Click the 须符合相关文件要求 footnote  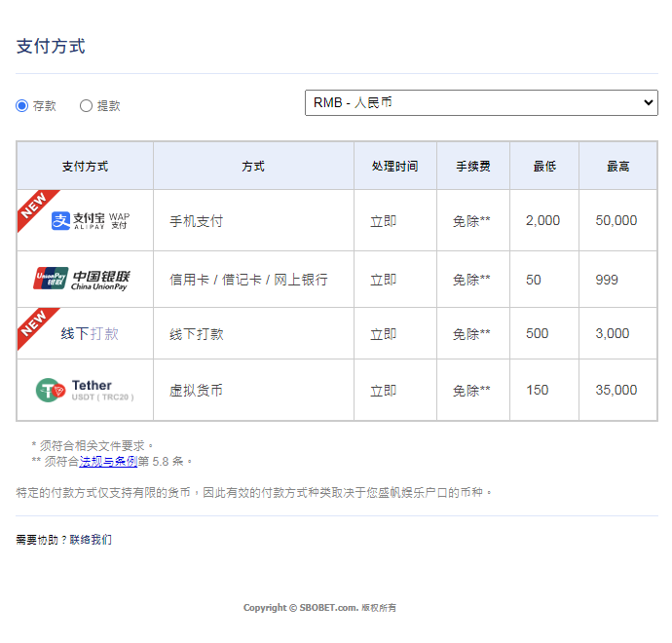(93, 446)
